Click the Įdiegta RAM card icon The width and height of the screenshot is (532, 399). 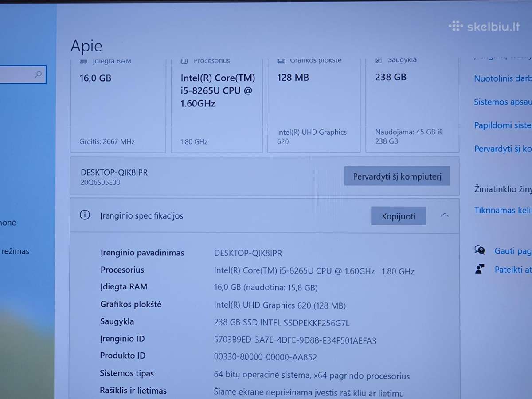click(83, 61)
